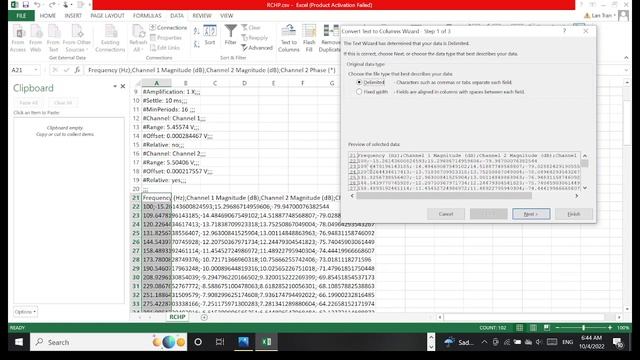Switch to the REVIEW tab
This screenshot has width=640, height=360.
202,16
